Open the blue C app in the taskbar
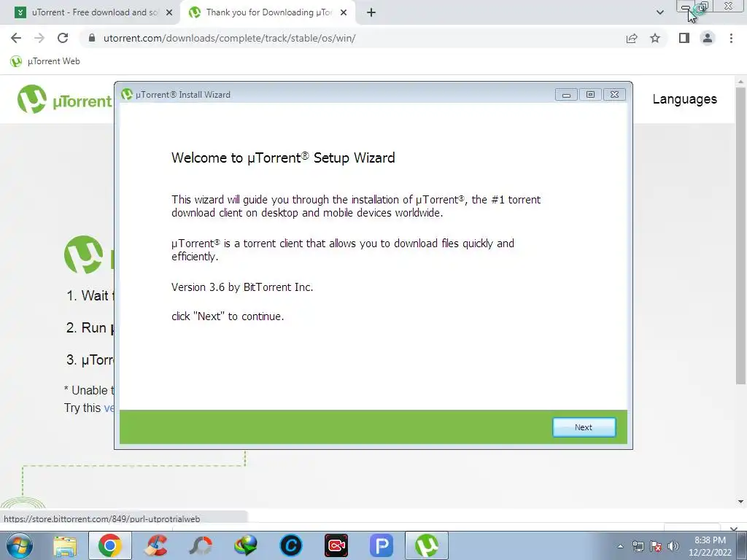The width and height of the screenshot is (747, 560). coord(291,545)
